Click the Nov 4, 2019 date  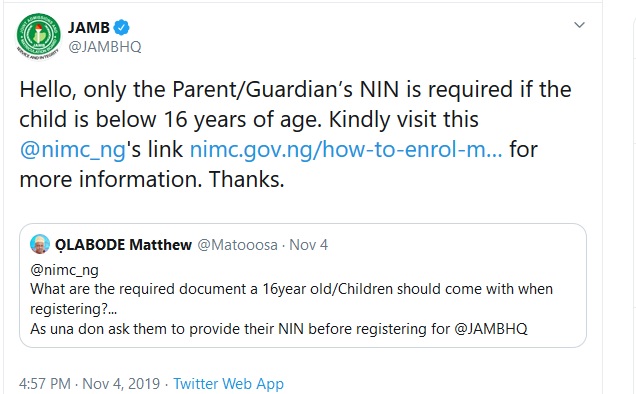tap(121, 384)
